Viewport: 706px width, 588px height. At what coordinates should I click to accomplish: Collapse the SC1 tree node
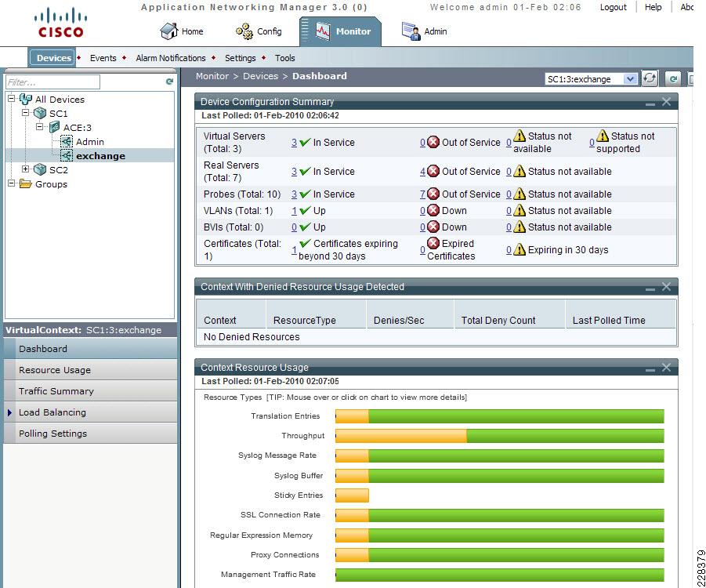26,112
